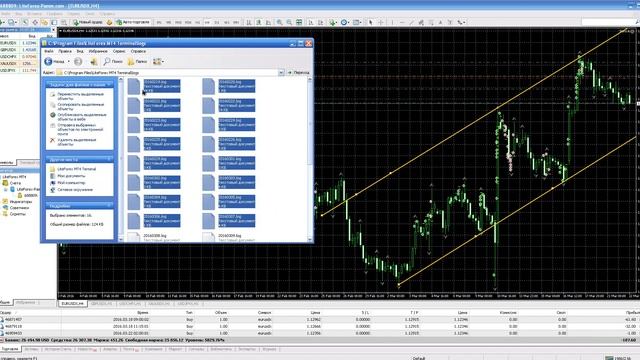Click the Переход go button
The width and height of the screenshot is (640, 360).
(x=298, y=73)
